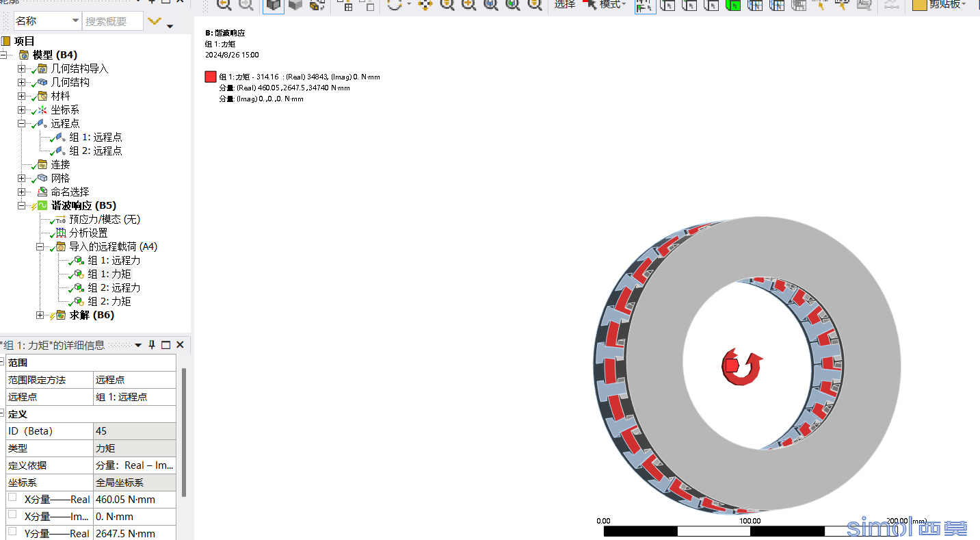Expand the 命名选择 tree node

pyautogui.click(x=22, y=192)
